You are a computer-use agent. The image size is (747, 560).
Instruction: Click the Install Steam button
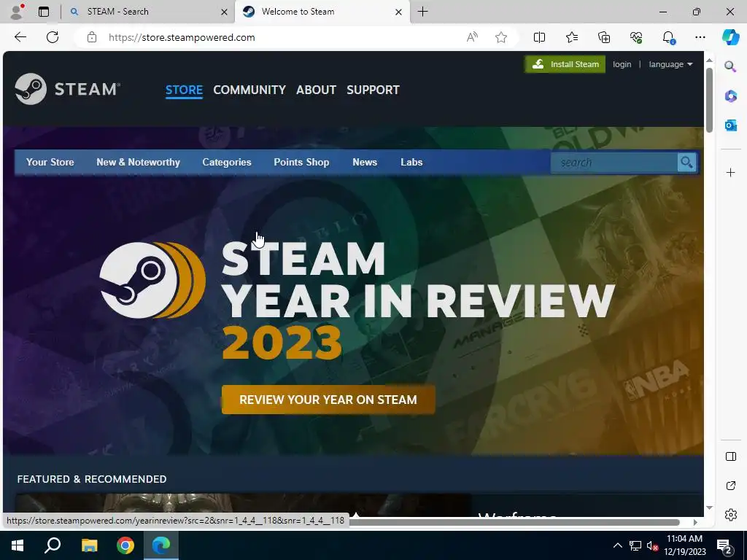[x=565, y=64]
